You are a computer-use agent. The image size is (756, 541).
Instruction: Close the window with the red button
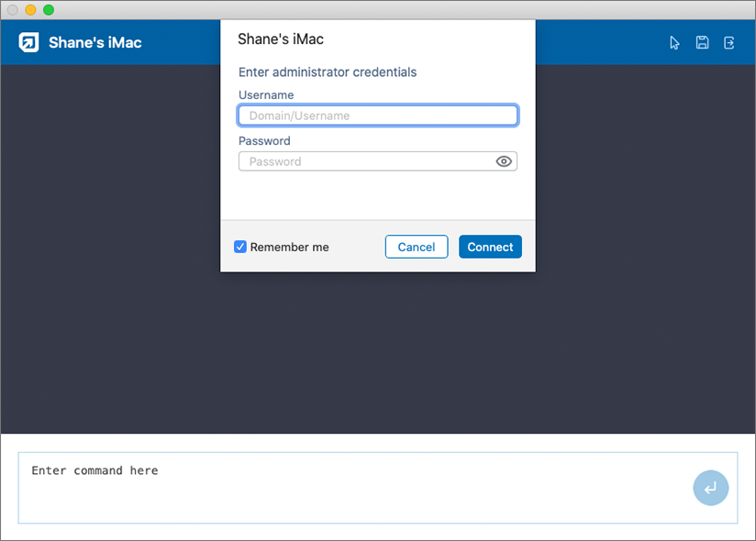[x=13, y=9]
